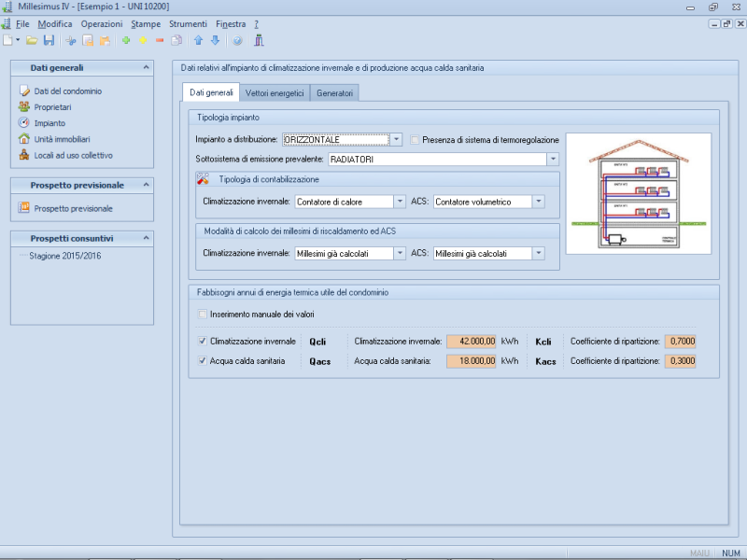Viewport: 747px width, 560px height.
Task: Open help with the question mark icon
Action: (x=237, y=40)
